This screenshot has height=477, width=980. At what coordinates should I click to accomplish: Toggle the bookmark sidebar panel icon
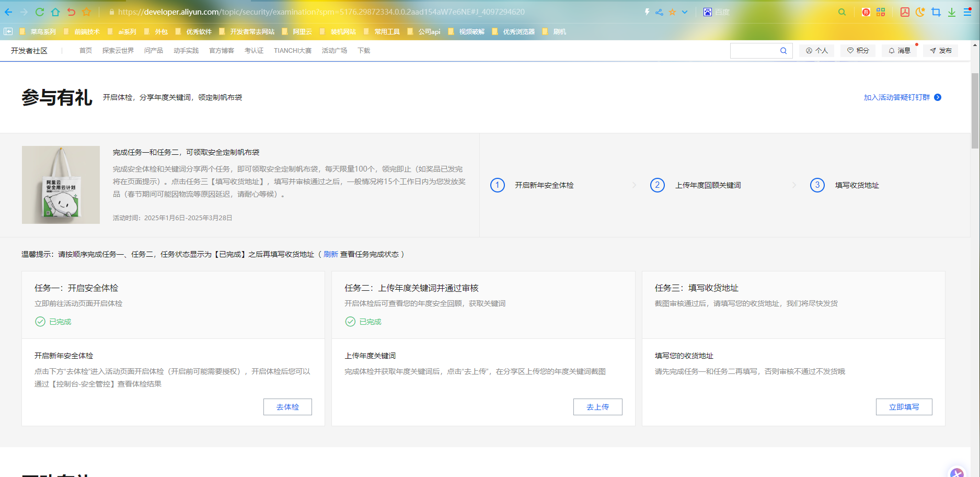coord(8,31)
